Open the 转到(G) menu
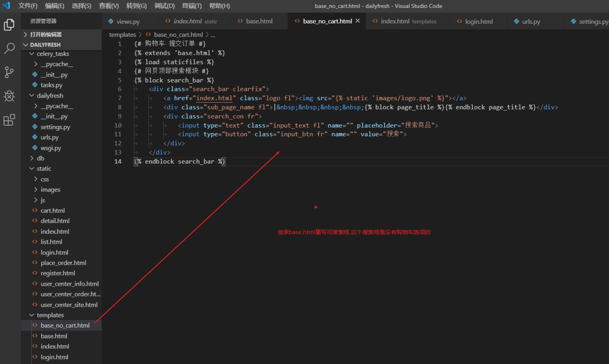The width and height of the screenshot is (609, 364). point(137,6)
